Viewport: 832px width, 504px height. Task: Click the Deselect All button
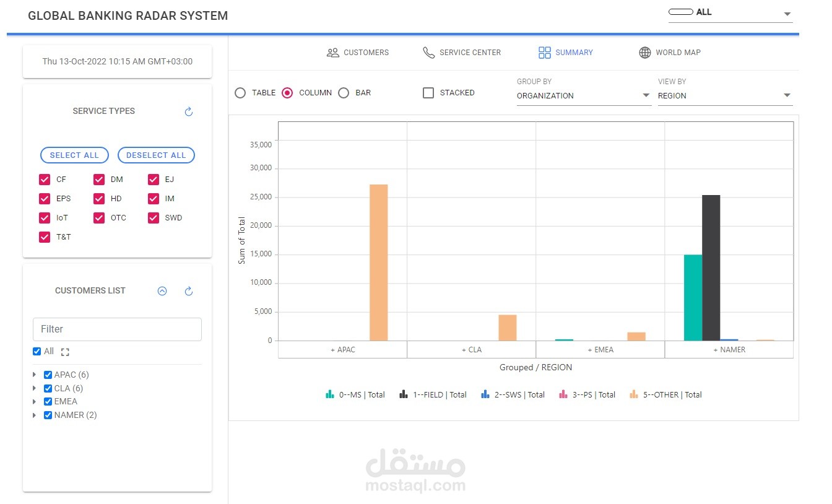point(156,155)
